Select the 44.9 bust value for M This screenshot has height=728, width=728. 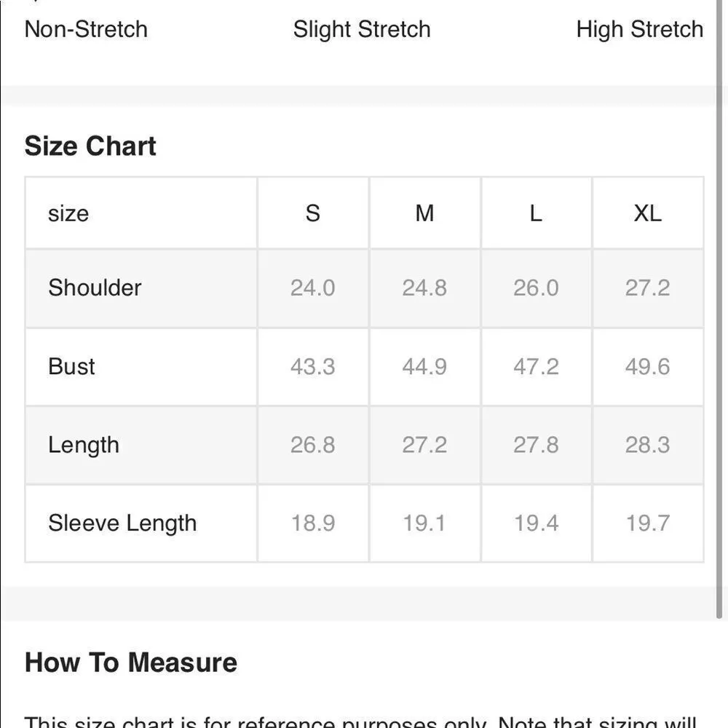[x=424, y=366]
